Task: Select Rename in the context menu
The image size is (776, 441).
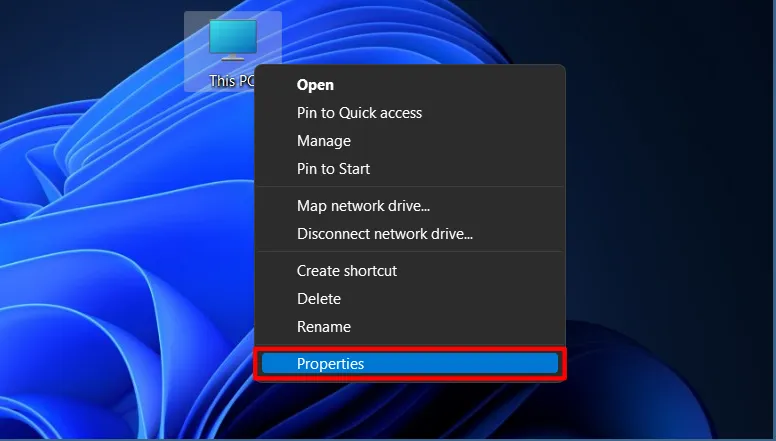Action: click(x=410, y=327)
